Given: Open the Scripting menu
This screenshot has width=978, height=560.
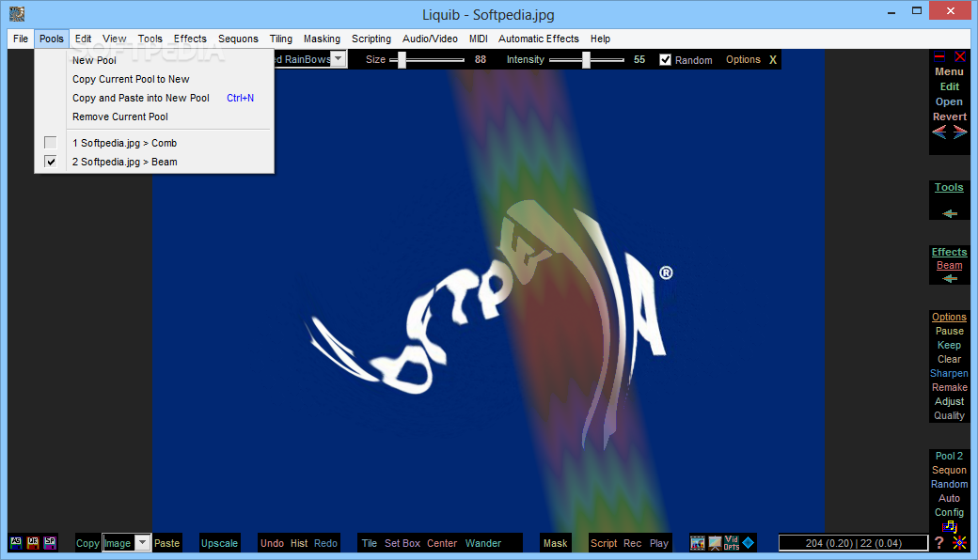Looking at the screenshot, I should (371, 39).
